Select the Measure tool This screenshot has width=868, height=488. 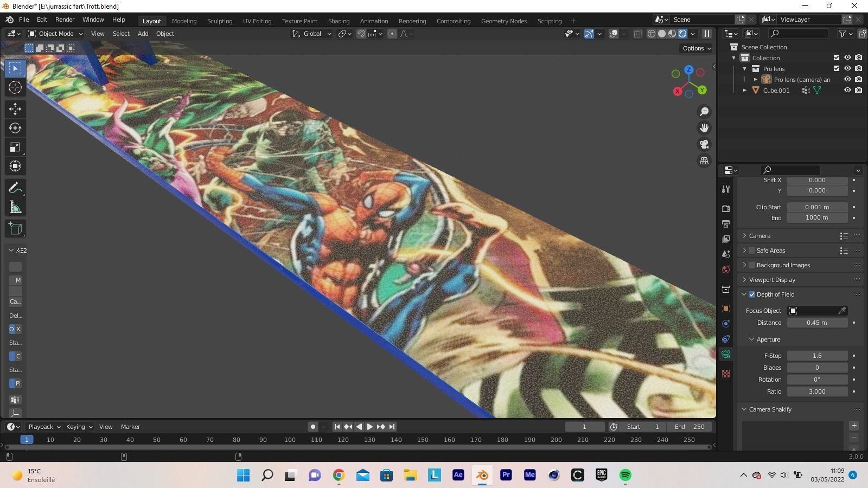click(15, 207)
